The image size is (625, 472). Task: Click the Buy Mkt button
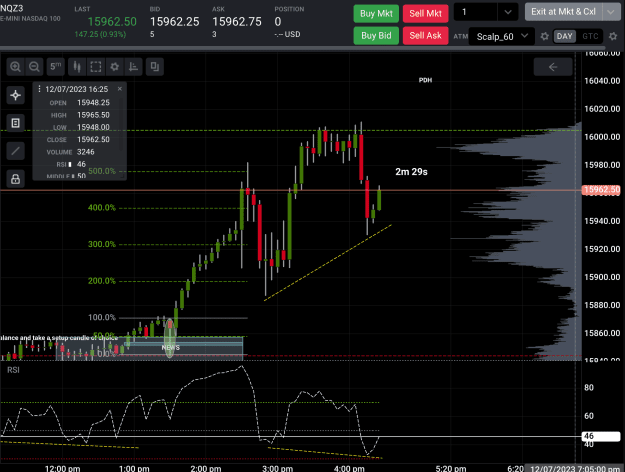(x=376, y=14)
